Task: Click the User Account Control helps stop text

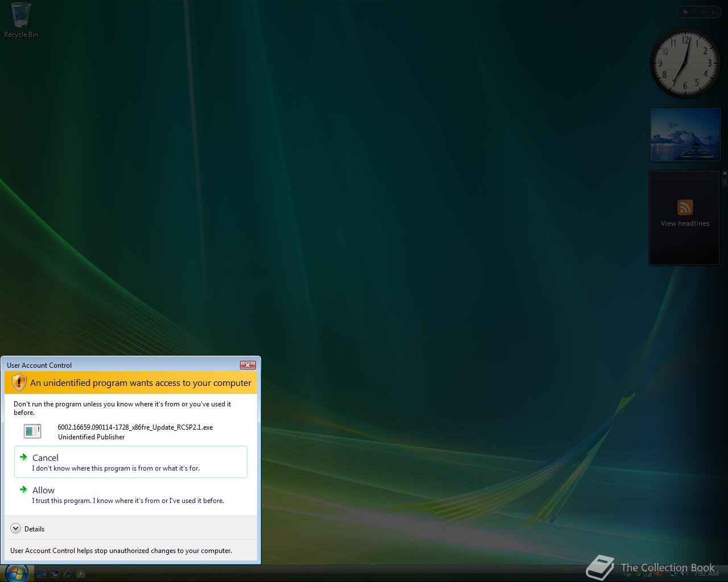Action: (x=121, y=551)
